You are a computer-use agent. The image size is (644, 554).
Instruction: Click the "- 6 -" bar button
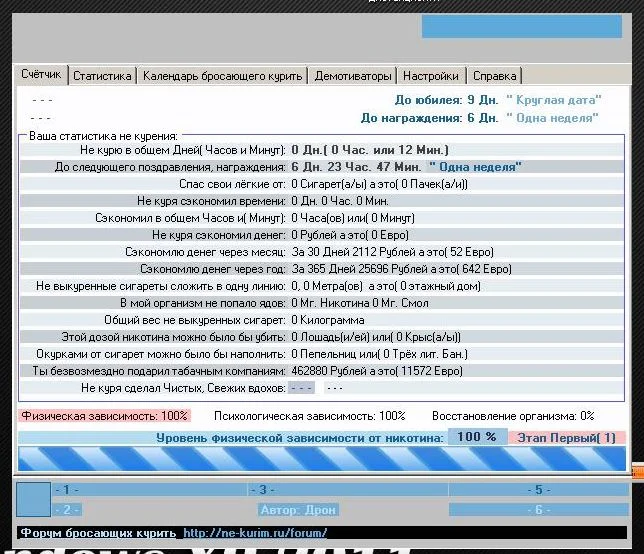pos(539,510)
